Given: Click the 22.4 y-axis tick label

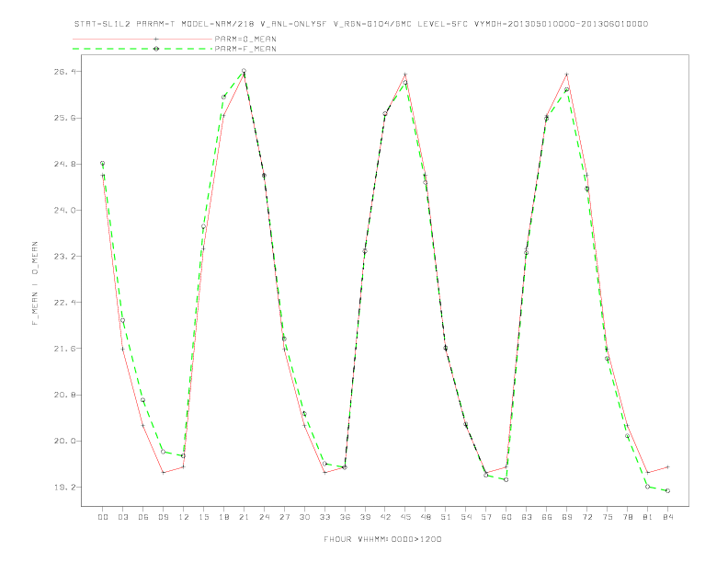Looking at the screenshot, I should point(64,303).
